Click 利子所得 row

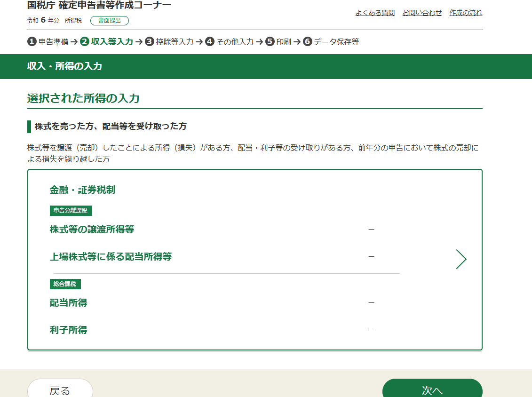click(x=212, y=330)
